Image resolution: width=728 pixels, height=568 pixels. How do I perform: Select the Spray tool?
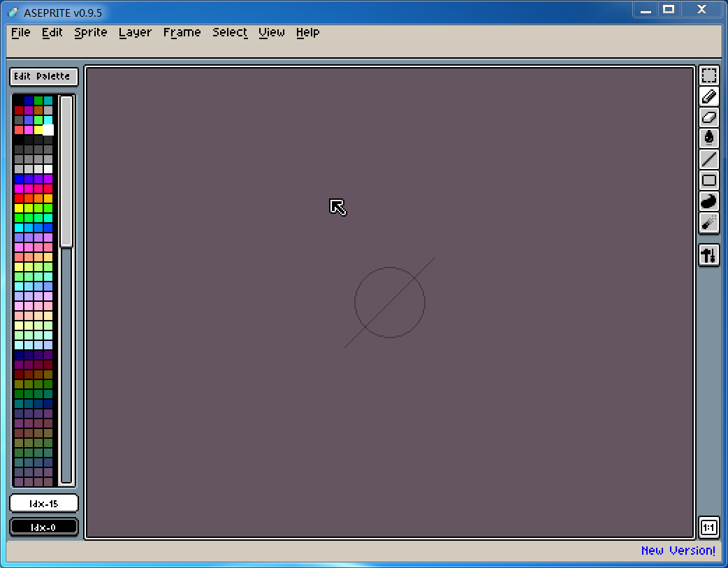click(x=709, y=222)
